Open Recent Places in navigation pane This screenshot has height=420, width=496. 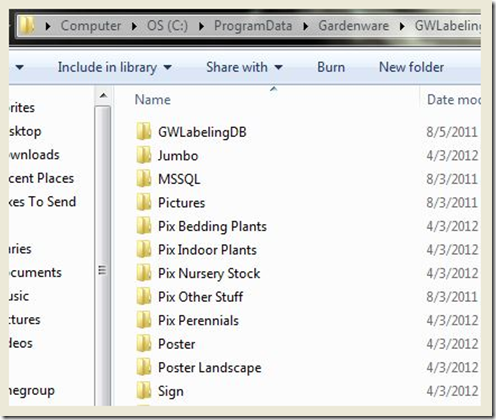[41, 178]
